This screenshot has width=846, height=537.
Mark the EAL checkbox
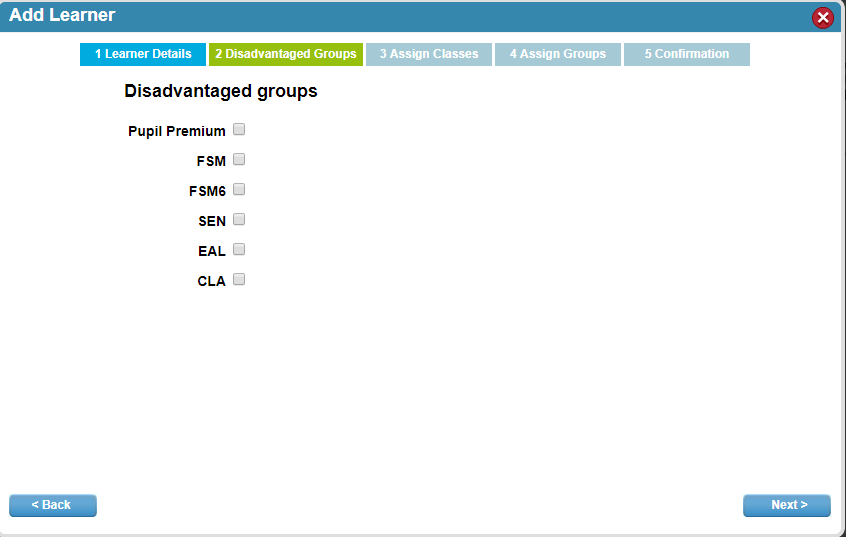(239, 249)
